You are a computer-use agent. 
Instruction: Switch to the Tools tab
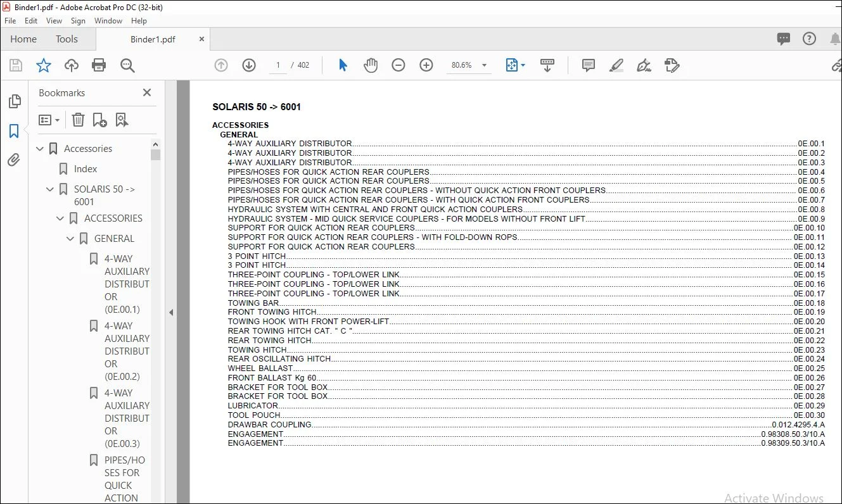click(67, 39)
